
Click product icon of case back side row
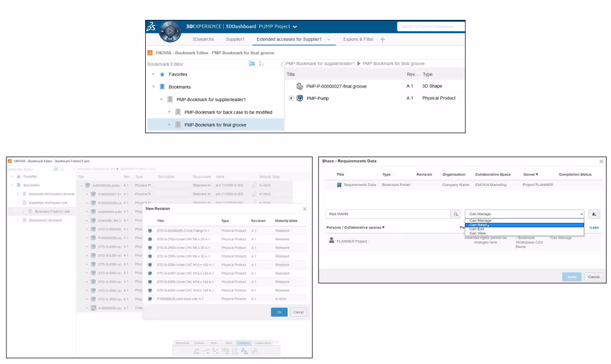(150, 299)
